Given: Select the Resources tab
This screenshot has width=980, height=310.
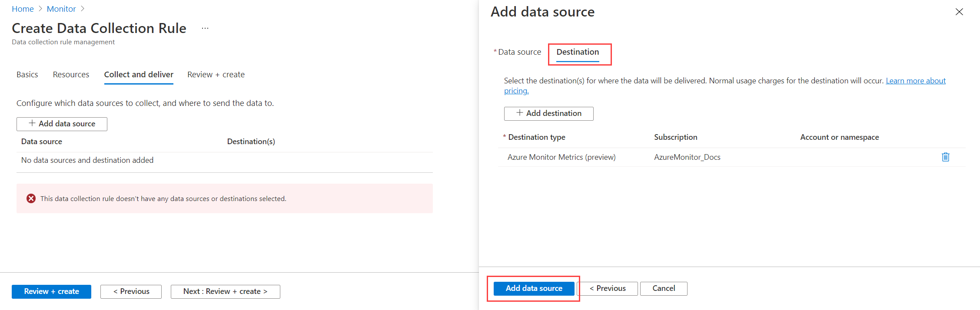Looking at the screenshot, I should pos(71,75).
